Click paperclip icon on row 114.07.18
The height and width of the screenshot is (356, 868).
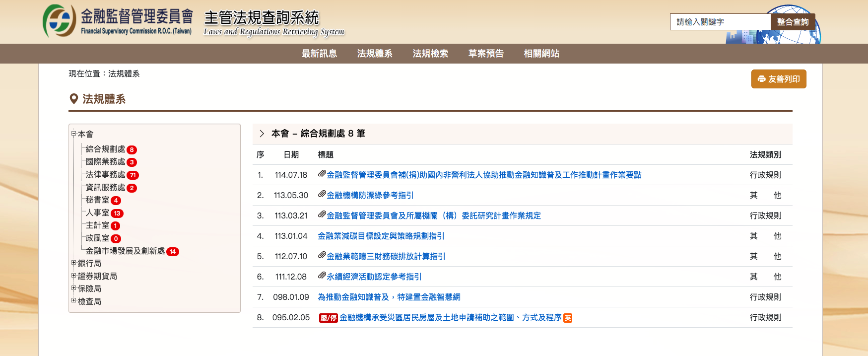coord(322,174)
